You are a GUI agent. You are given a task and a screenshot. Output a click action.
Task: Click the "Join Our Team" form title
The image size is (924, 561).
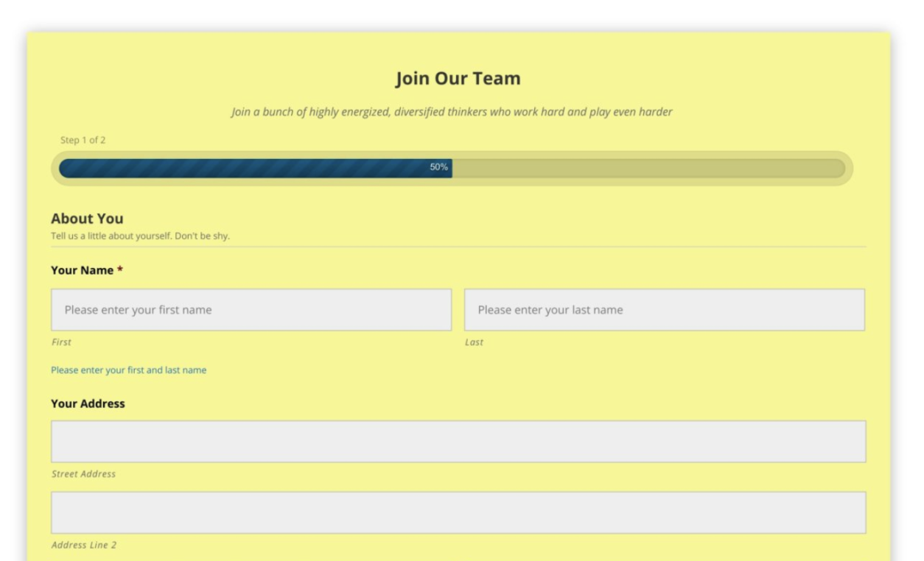458,78
